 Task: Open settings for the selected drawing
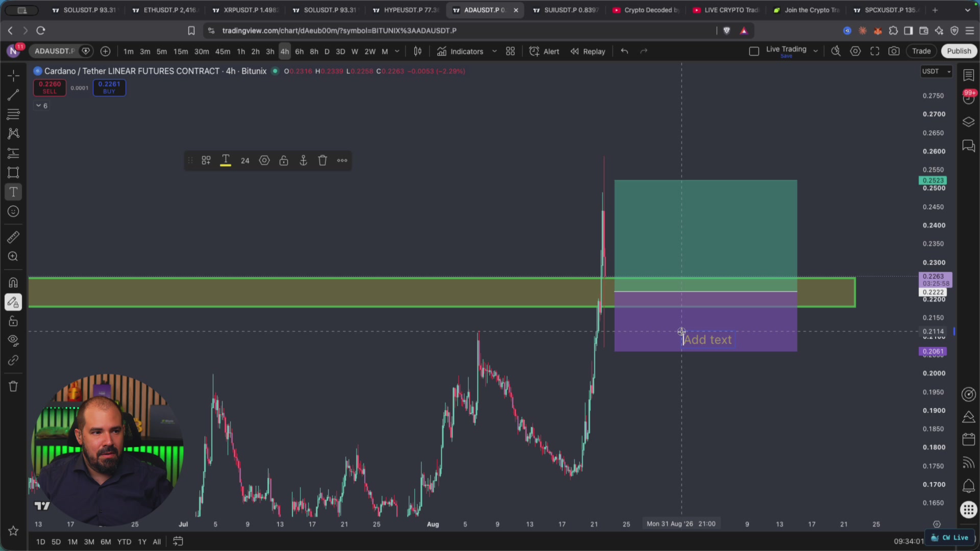click(x=264, y=161)
